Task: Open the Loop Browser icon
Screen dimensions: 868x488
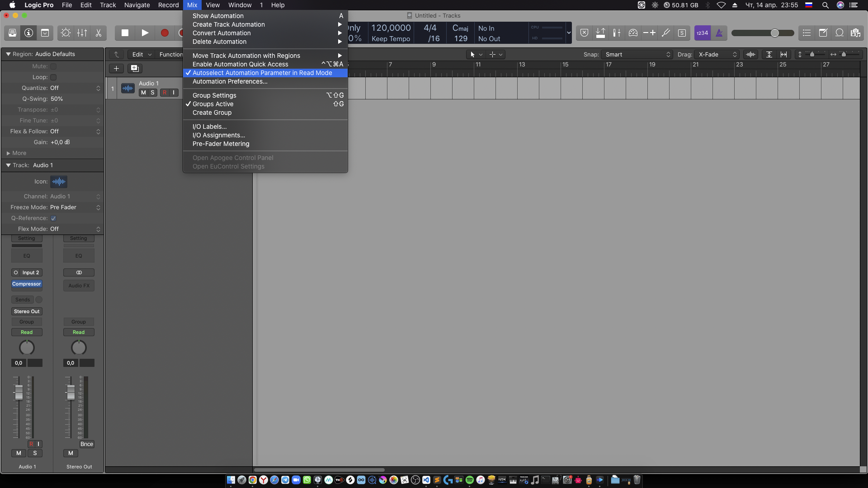Action: tap(839, 33)
